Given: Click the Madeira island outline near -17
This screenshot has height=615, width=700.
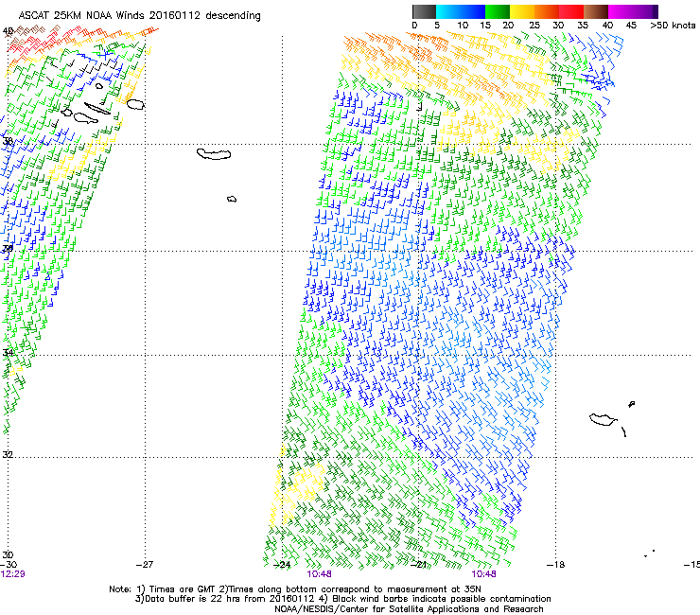Looking at the screenshot, I should coord(603,419).
